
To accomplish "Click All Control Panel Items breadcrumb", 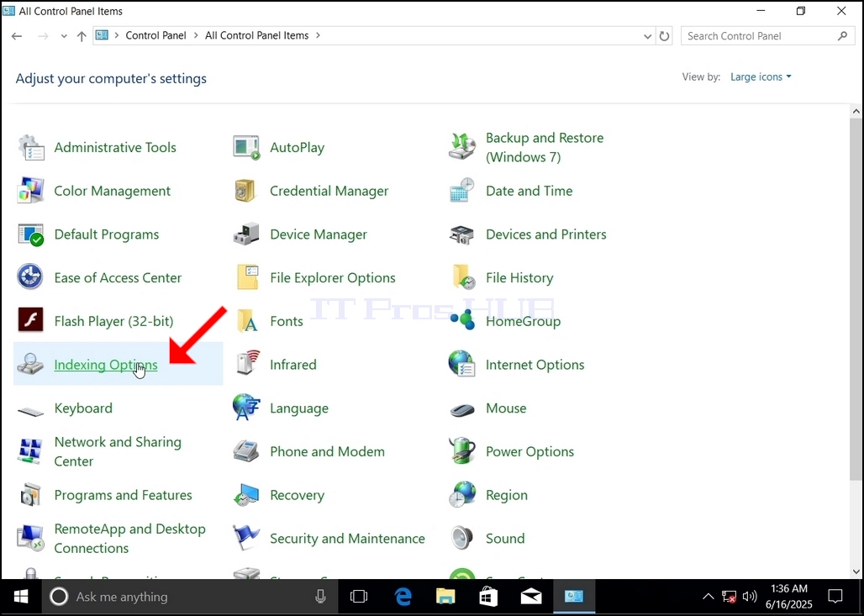I will click(x=257, y=35).
